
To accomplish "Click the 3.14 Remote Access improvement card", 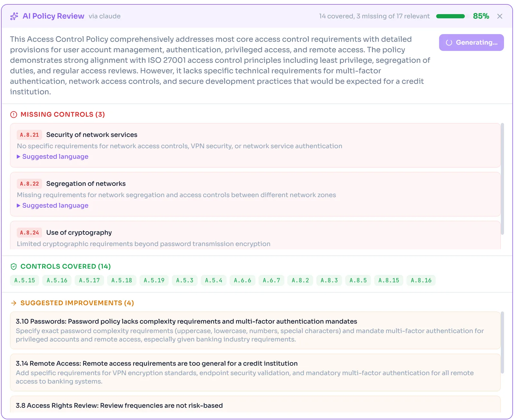I will click(x=255, y=373).
